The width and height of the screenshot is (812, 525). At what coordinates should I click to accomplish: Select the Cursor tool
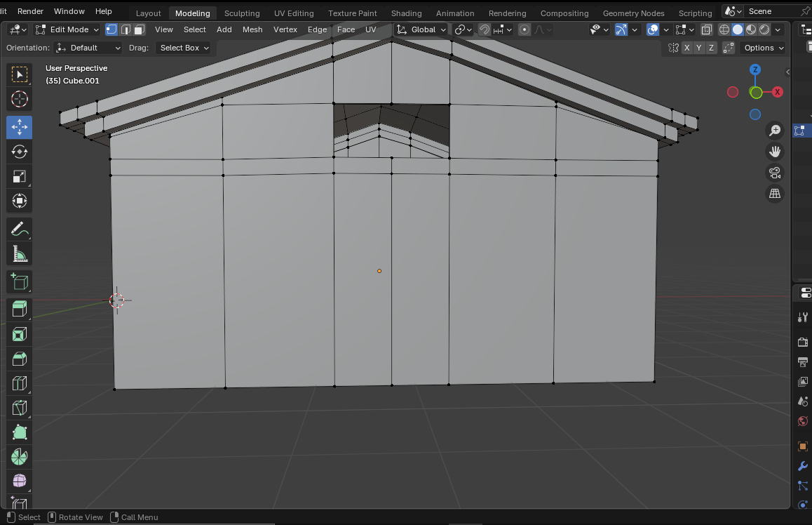click(x=19, y=99)
